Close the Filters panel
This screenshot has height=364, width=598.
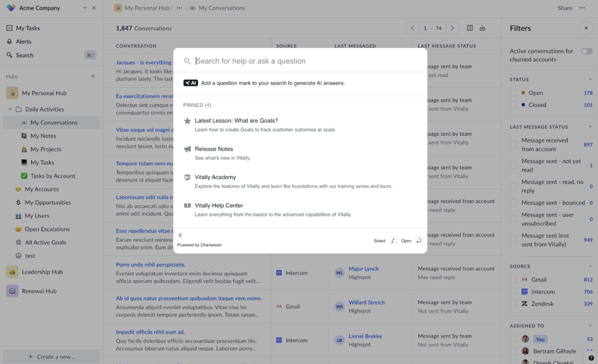(586, 28)
